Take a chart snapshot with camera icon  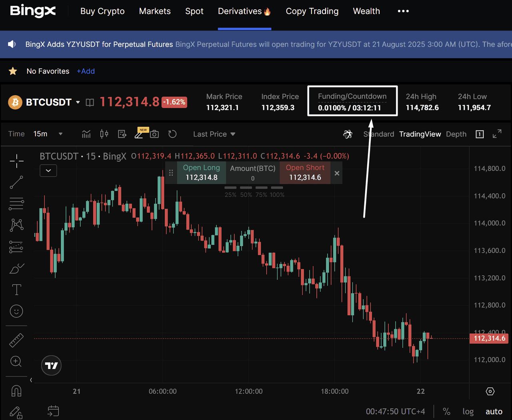(x=154, y=134)
